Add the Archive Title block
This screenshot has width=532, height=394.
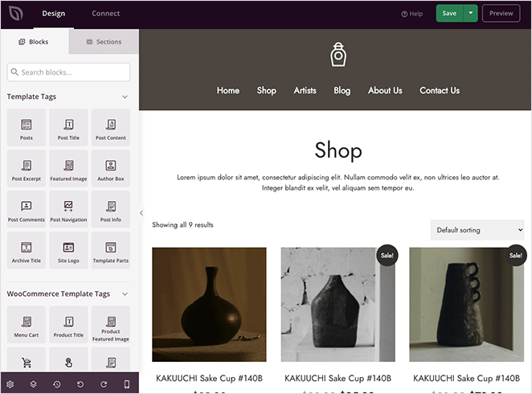(27, 250)
